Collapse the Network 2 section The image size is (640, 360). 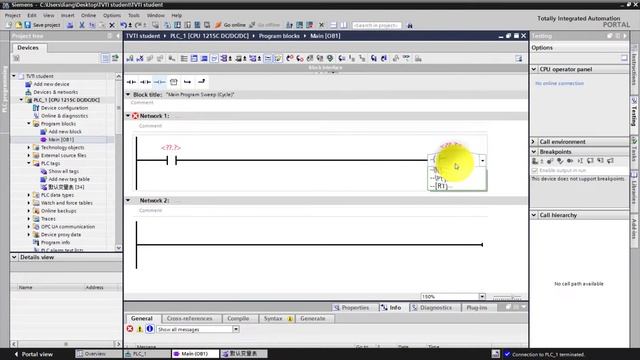(128, 200)
